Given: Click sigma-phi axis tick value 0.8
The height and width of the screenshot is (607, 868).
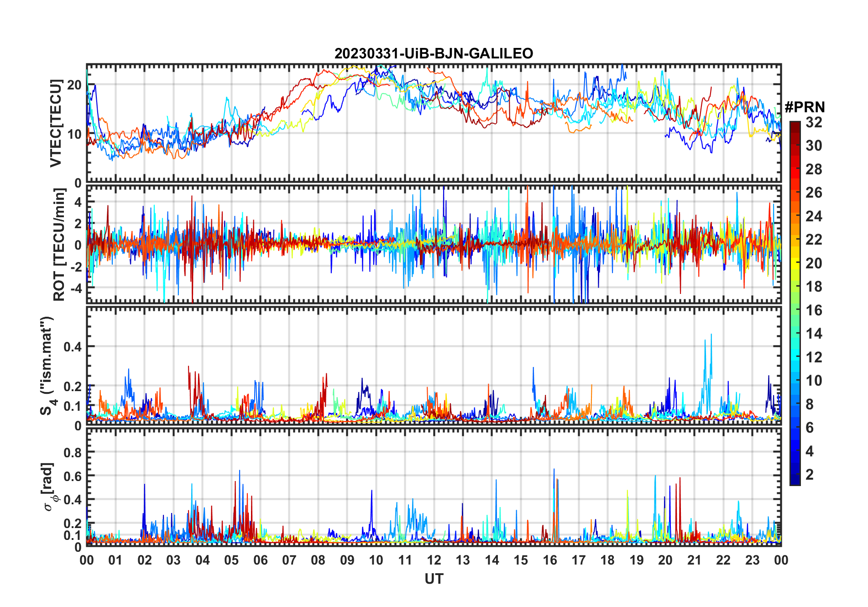Looking at the screenshot, I should [73, 453].
